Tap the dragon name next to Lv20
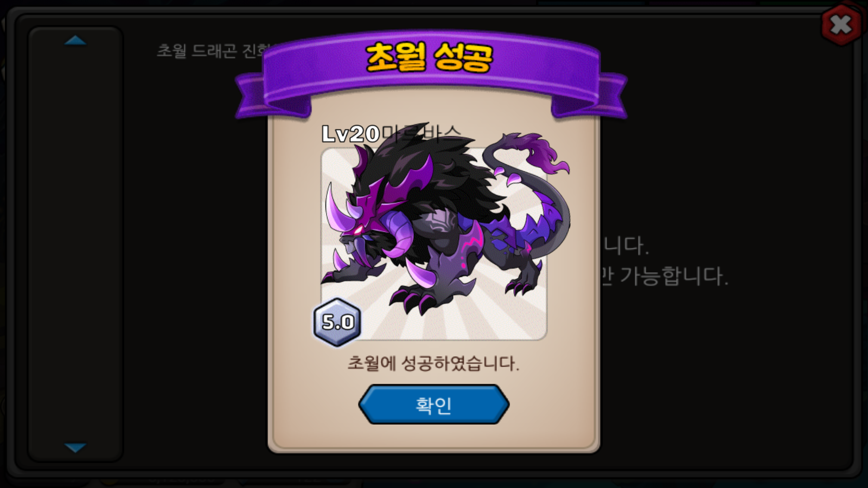Viewport: 868px width, 488px height. click(x=421, y=134)
